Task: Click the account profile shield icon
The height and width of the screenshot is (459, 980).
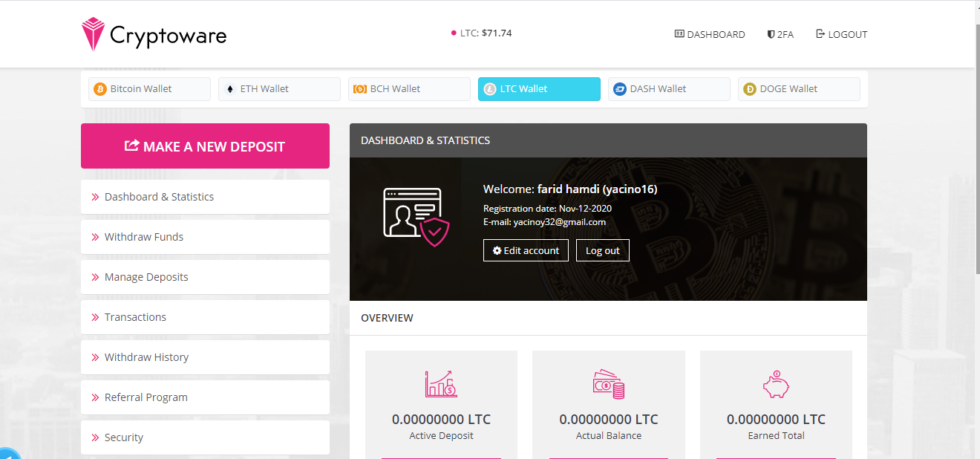Action: click(416, 217)
